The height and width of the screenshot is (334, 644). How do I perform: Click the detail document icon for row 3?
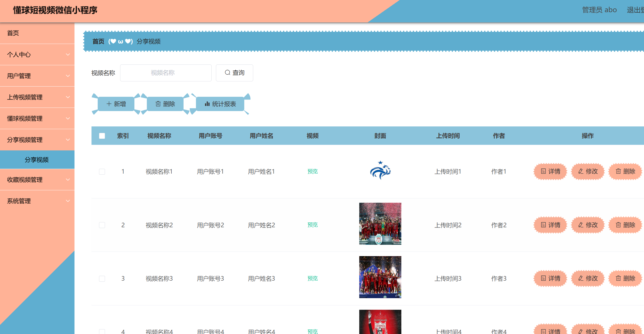click(543, 278)
